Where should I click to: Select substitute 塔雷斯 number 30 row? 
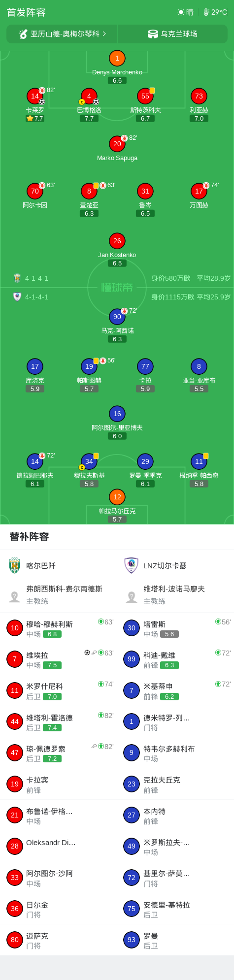pos(175,628)
